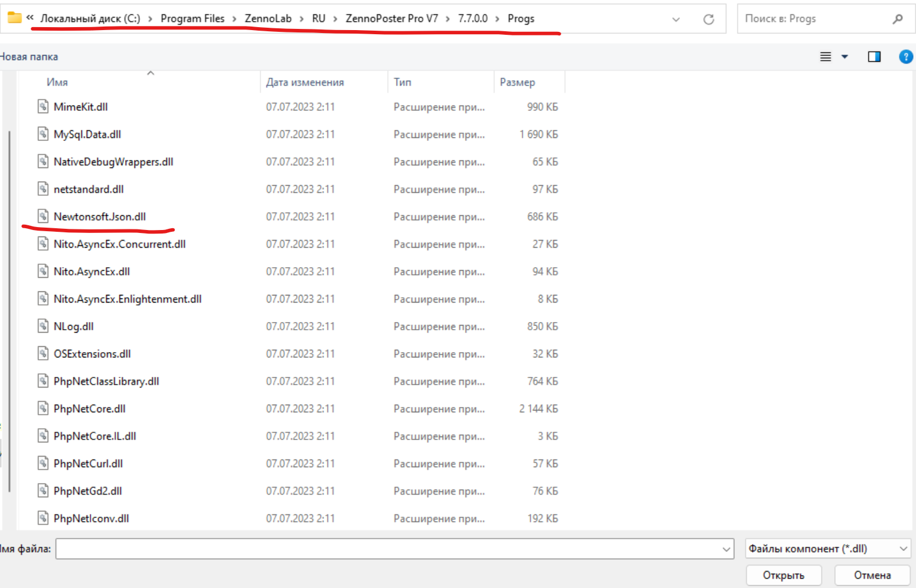Click the PhpNetCore.dll file icon

coord(43,408)
